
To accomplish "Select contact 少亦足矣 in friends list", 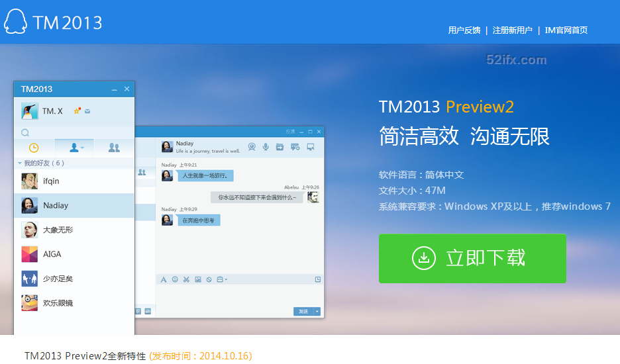I will (x=74, y=279).
